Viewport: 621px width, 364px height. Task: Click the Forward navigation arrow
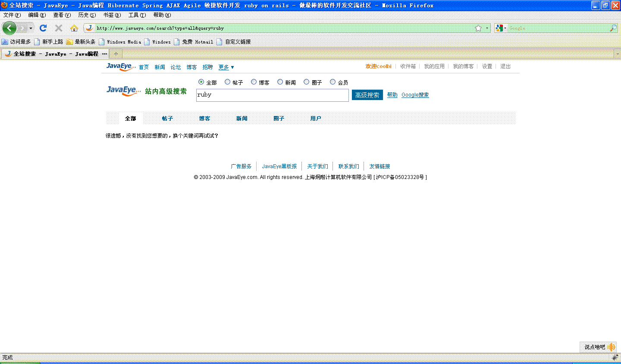point(22,28)
